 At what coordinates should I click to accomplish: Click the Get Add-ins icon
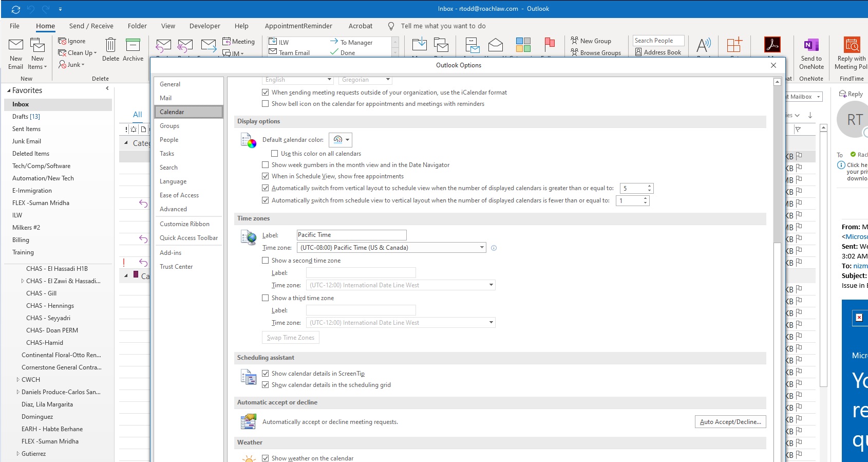(734, 45)
